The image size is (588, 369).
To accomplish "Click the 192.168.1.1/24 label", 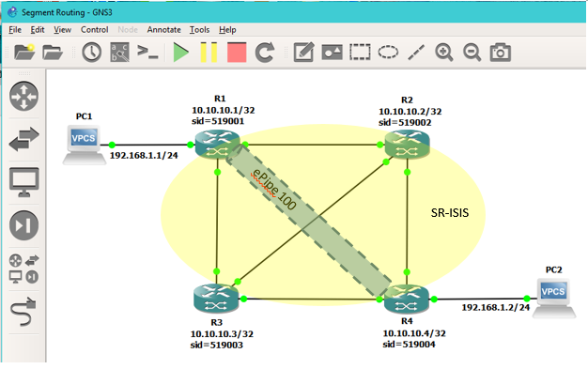I will [144, 156].
